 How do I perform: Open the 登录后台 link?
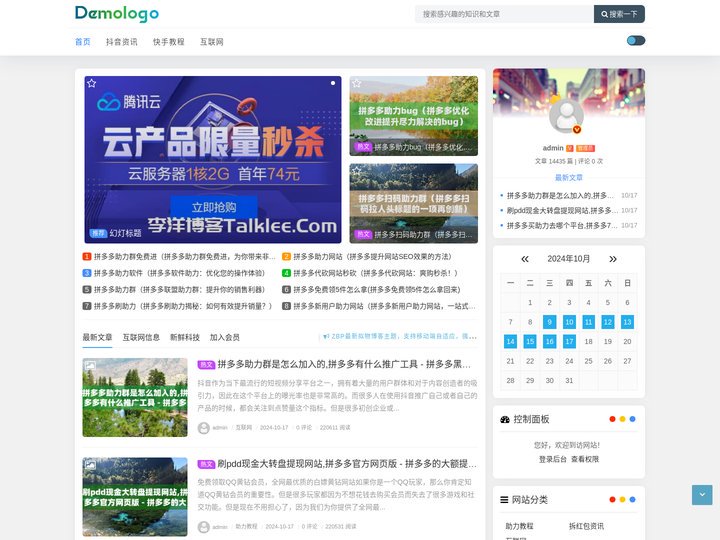click(x=553, y=459)
